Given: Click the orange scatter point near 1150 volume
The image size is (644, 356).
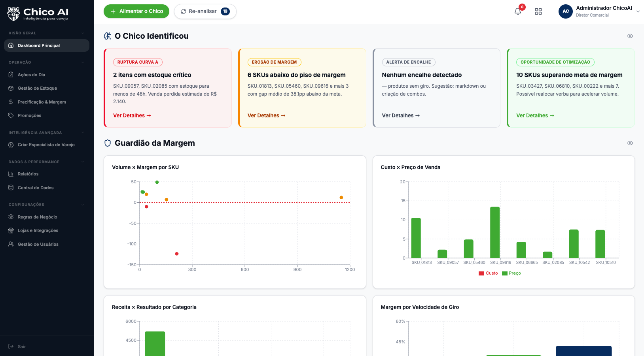Looking at the screenshot, I should (341, 198).
